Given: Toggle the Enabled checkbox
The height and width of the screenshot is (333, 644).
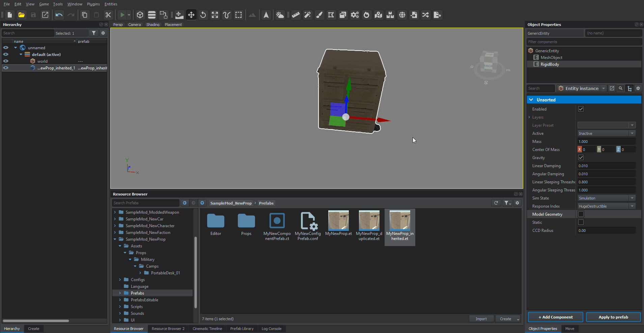Looking at the screenshot, I should coord(581,109).
